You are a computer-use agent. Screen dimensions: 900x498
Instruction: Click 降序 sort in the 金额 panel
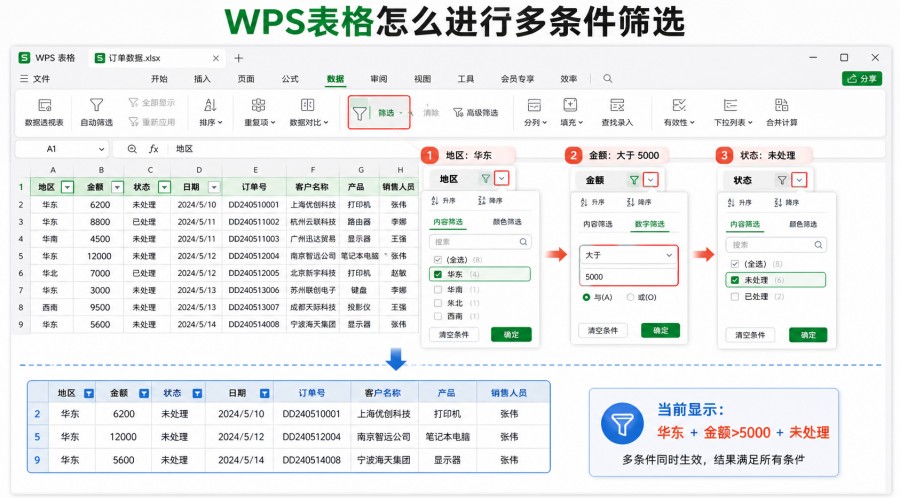(639, 202)
